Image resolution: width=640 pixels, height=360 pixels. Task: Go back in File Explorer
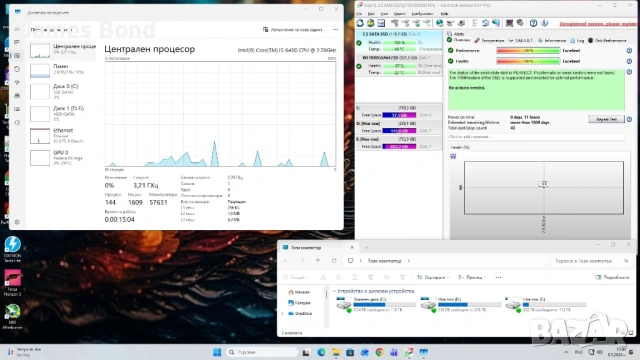(286, 261)
